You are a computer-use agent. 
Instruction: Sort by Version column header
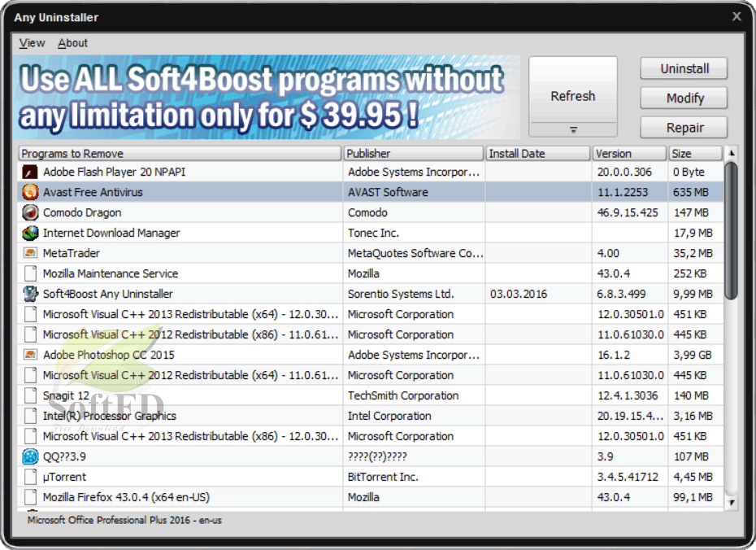point(629,154)
